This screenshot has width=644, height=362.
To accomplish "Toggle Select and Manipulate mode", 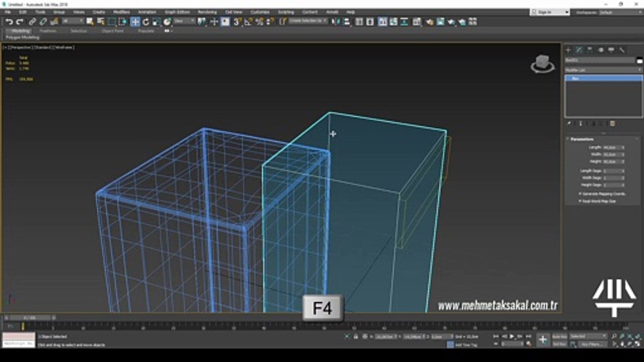I will point(214,22).
